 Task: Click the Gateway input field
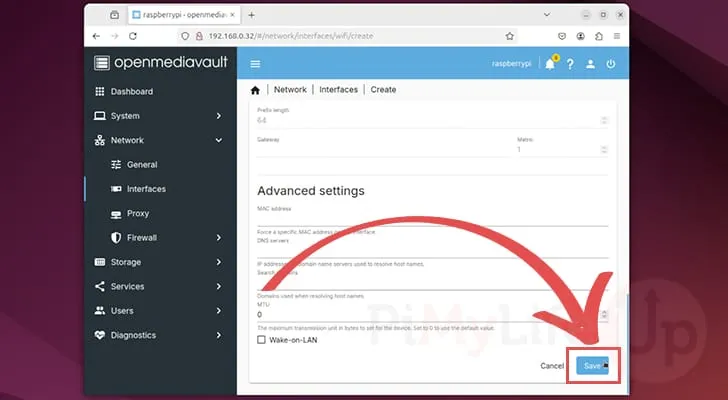click(x=384, y=149)
